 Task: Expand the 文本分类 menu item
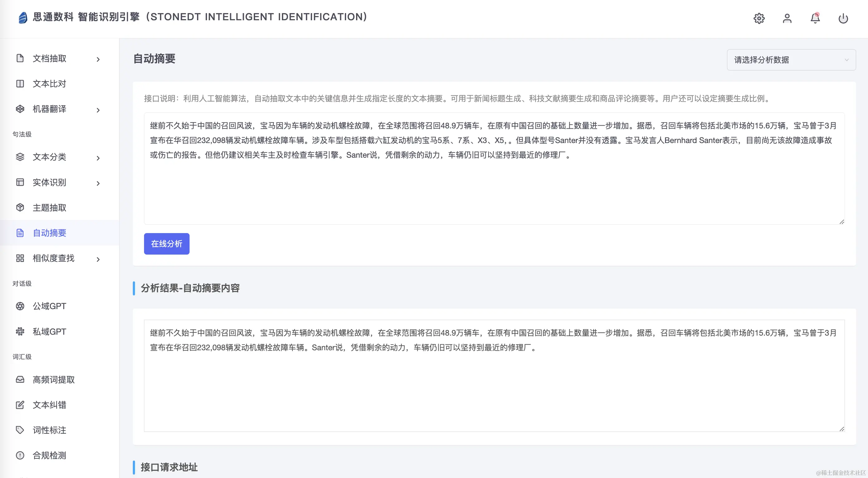point(50,157)
